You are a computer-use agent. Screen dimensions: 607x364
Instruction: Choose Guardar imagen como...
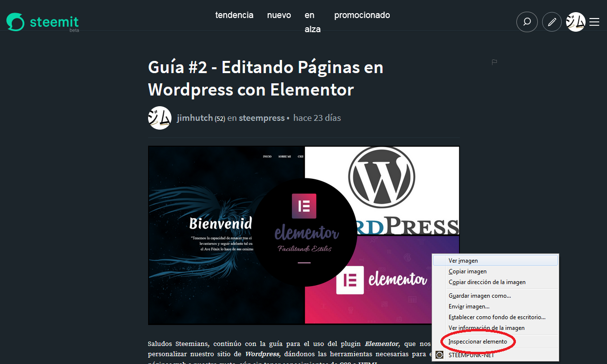click(x=495, y=296)
